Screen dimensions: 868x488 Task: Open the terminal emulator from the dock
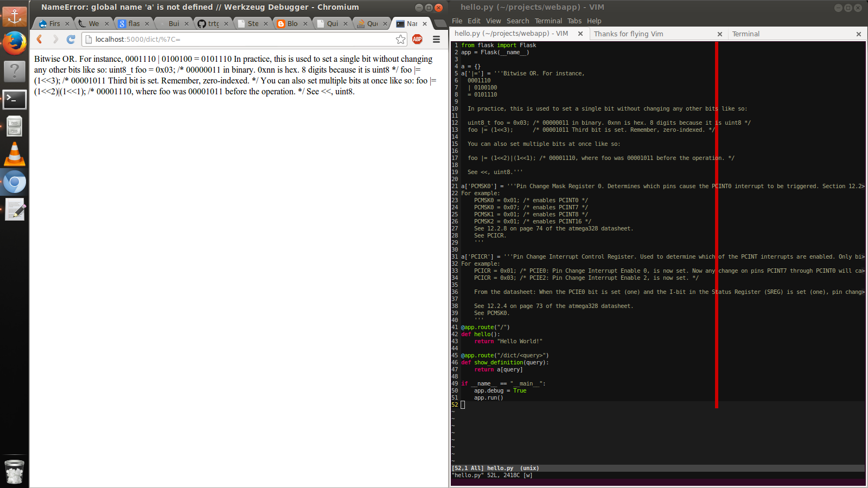[x=14, y=99]
